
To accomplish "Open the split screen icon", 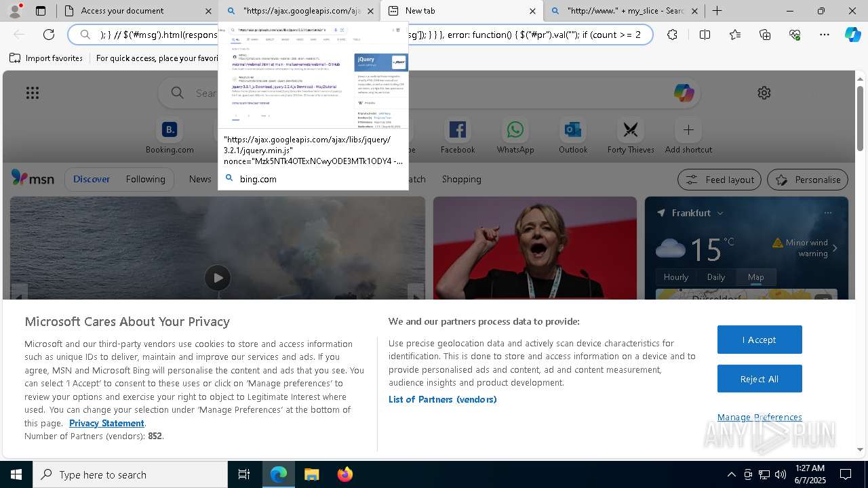I will 705,35.
